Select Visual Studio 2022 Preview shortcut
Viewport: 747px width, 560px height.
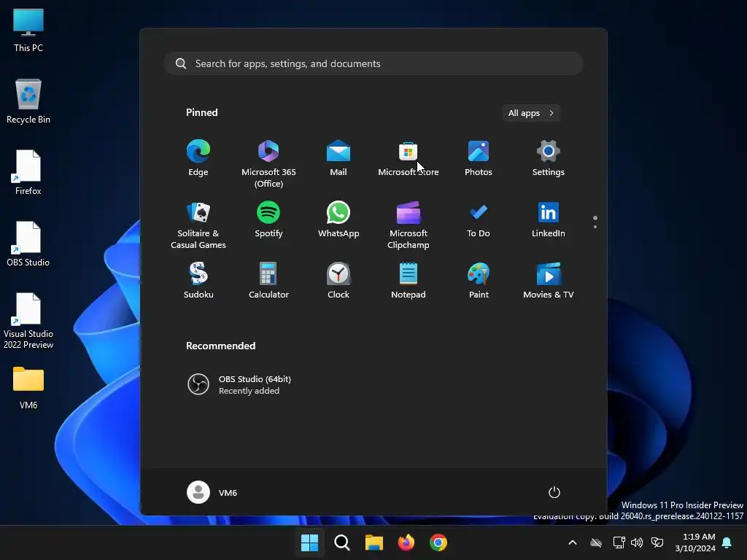coord(28,321)
